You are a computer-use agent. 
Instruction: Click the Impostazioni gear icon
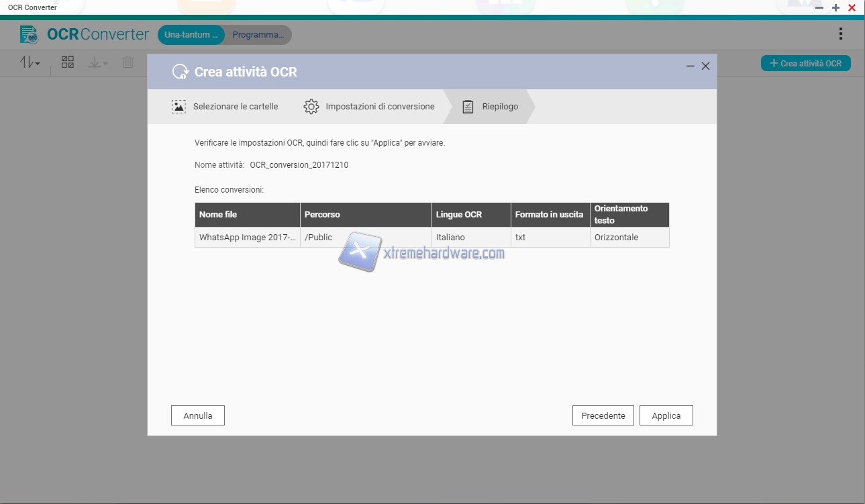coord(311,107)
